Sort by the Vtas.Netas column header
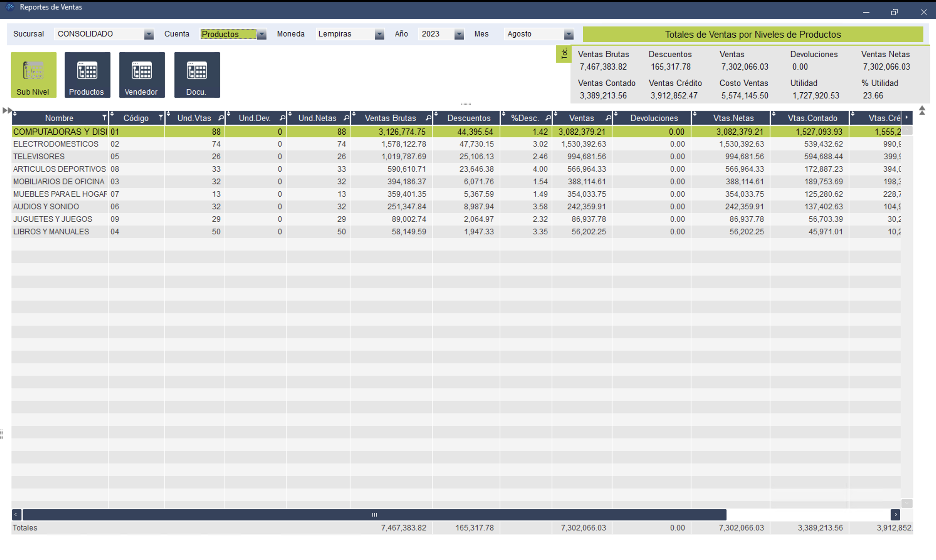The height and width of the screenshot is (560, 936). tap(731, 118)
